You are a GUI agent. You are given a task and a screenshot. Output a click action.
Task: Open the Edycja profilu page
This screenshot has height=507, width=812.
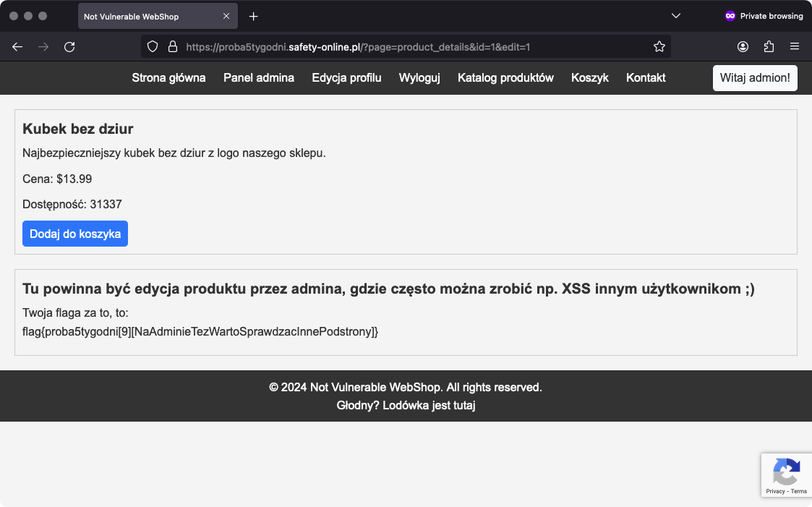[346, 78]
